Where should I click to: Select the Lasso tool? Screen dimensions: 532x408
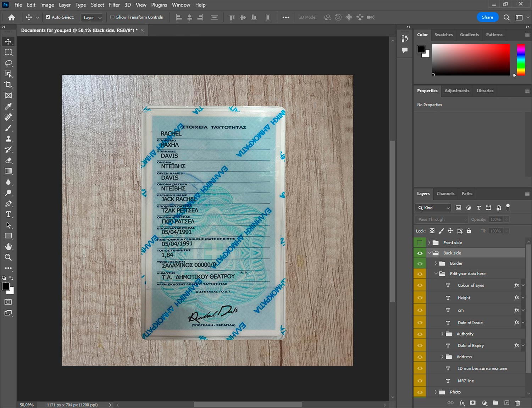pyautogui.click(x=8, y=63)
